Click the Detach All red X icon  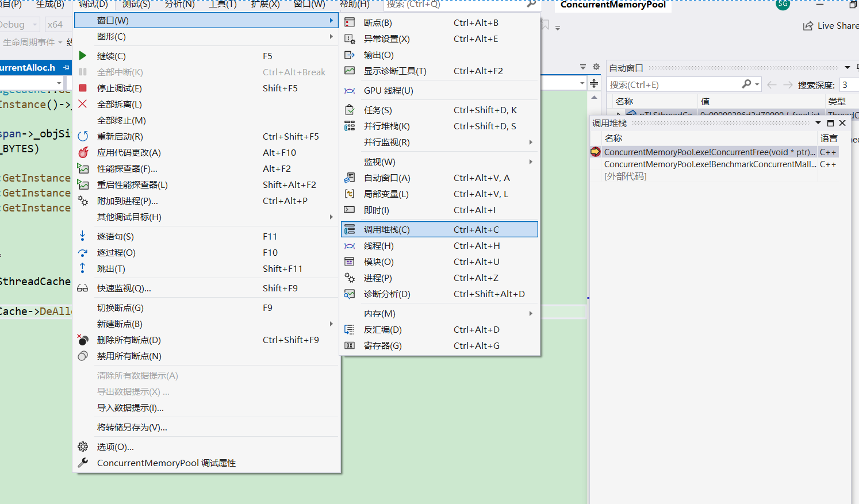click(83, 104)
